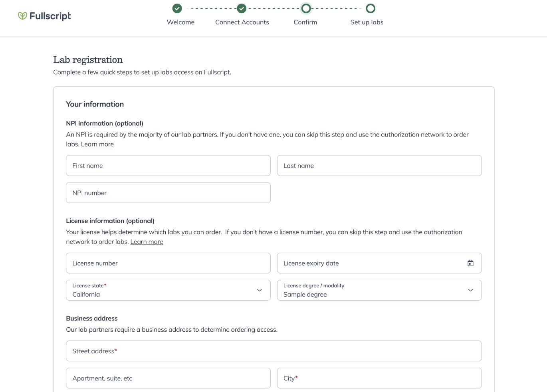Screen dimensions: 547x392
Task: Click the Connect Accounts step checkmark circle
Action: [x=242, y=8]
